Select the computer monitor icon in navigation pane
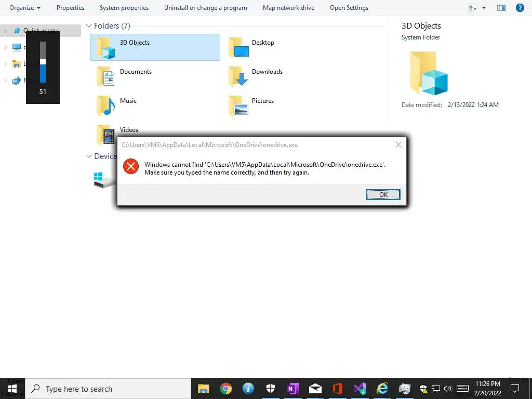This screenshot has width=532, height=399. pyautogui.click(x=17, y=47)
